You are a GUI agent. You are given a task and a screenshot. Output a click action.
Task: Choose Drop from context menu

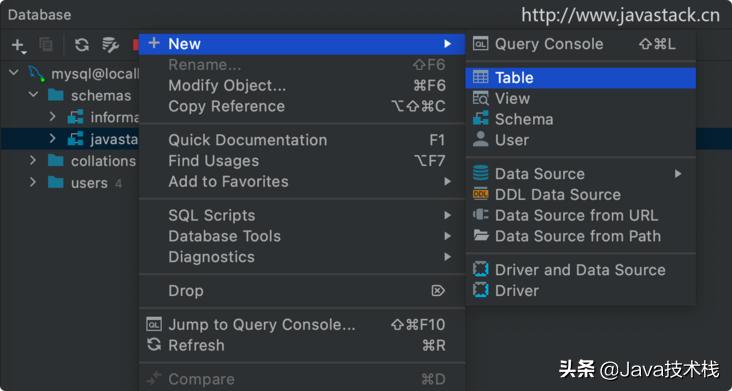[302, 291]
